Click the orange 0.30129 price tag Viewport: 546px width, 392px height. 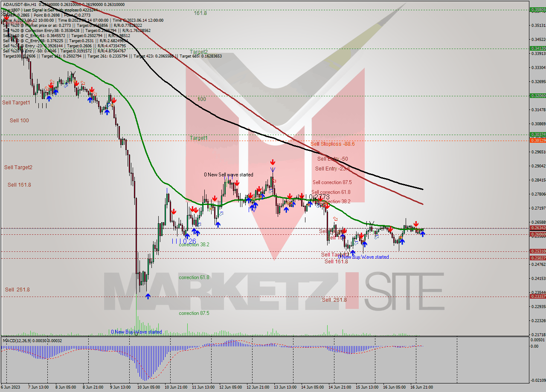click(537, 140)
